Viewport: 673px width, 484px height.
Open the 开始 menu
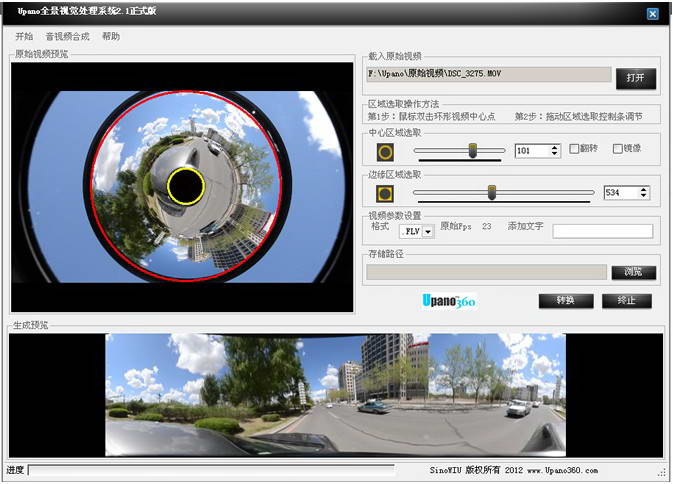click(24, 36)
